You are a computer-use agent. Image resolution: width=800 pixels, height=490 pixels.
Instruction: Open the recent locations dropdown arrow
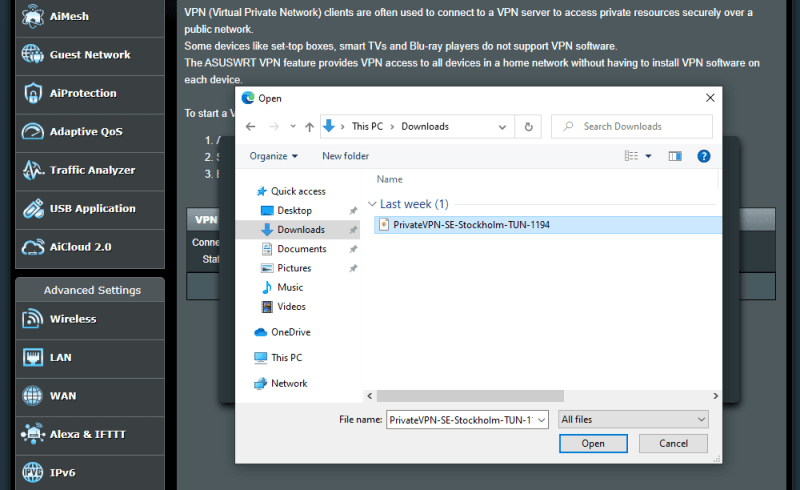293,126
